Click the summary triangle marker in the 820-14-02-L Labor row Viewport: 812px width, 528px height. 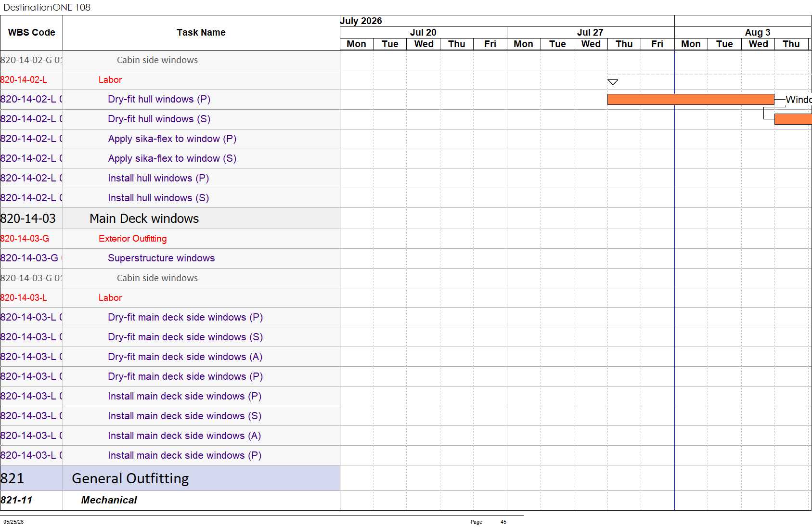coord(613,82)
